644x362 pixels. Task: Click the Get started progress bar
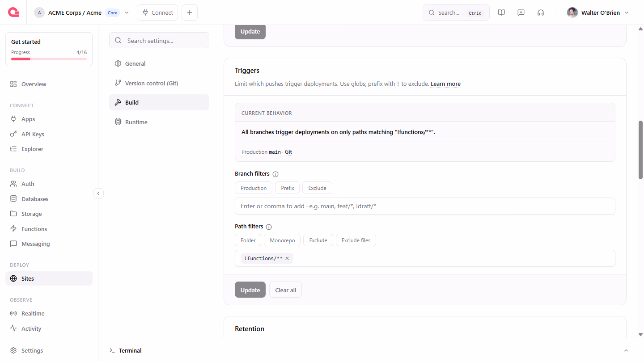pyautogui.click(x=49, y=59)
